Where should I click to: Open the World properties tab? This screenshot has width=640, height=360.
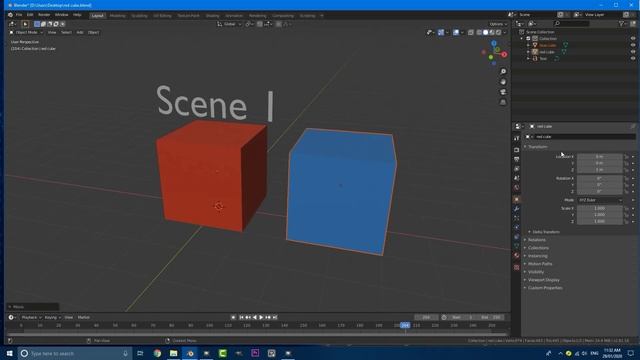(516, 187)
